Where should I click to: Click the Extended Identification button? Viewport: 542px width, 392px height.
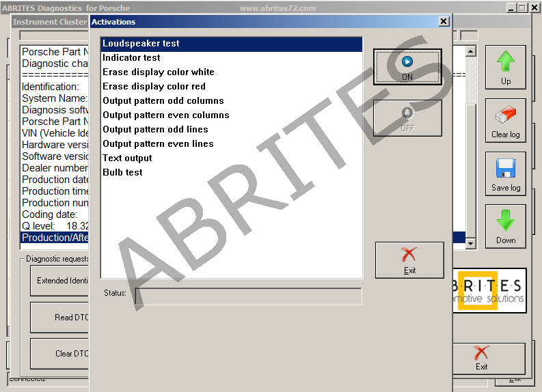pyautogui.click(x=59, y=281)
